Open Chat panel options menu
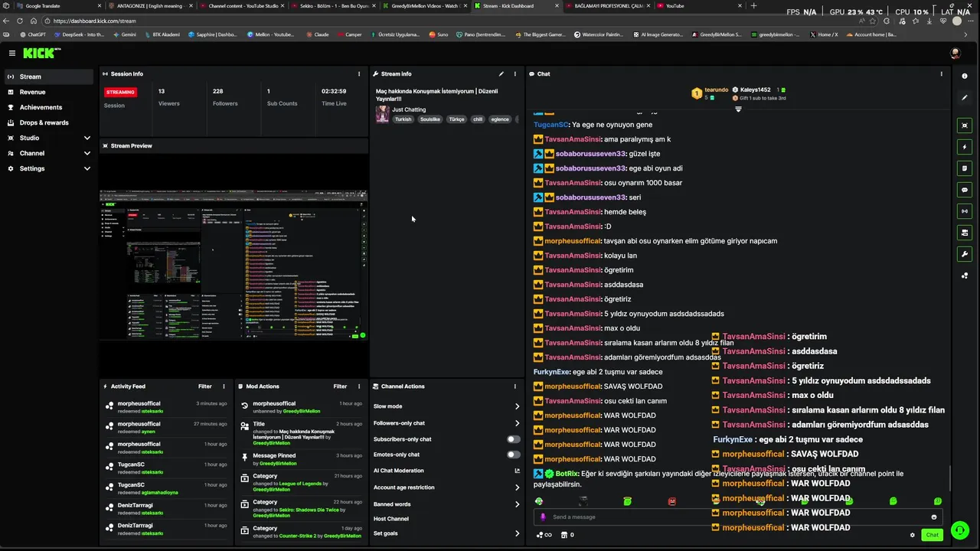Image resolution: width=980 pixels, height=551 pixels. [941, 74]
